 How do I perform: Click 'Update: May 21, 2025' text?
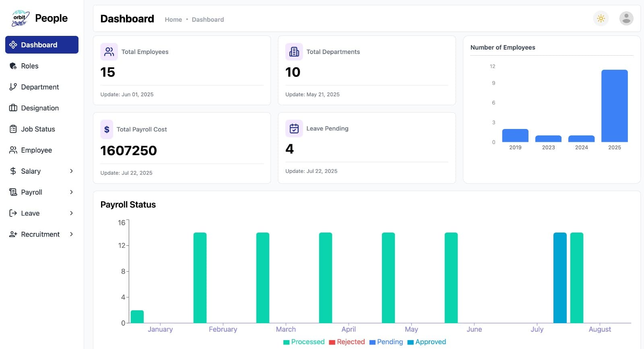tap(312, 94)
